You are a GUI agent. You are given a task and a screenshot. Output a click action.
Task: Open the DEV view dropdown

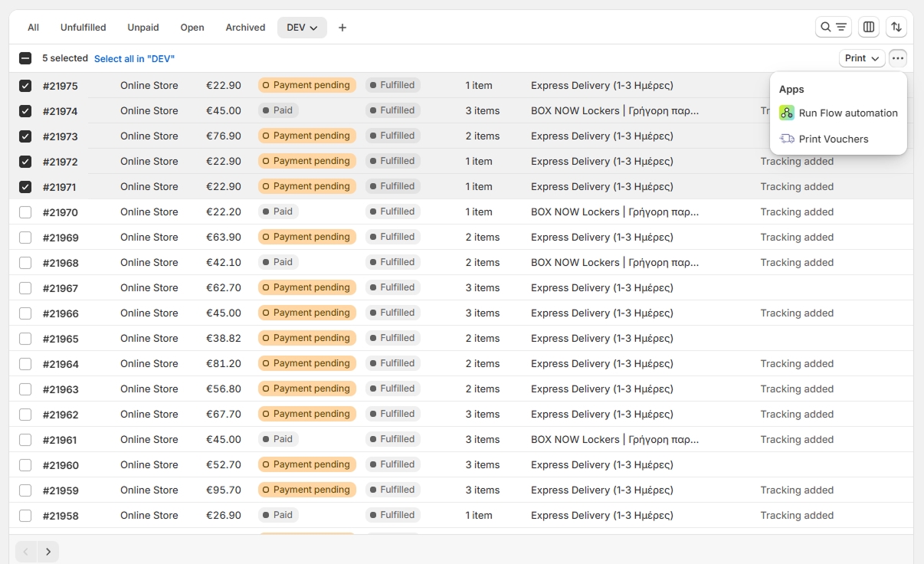pyautogui.click(x=302, y=28)
